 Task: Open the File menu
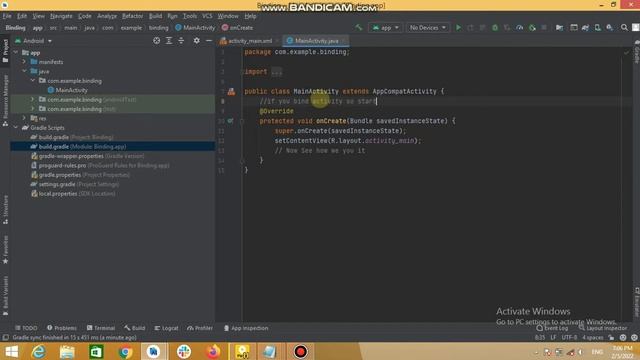pos(7,16)
